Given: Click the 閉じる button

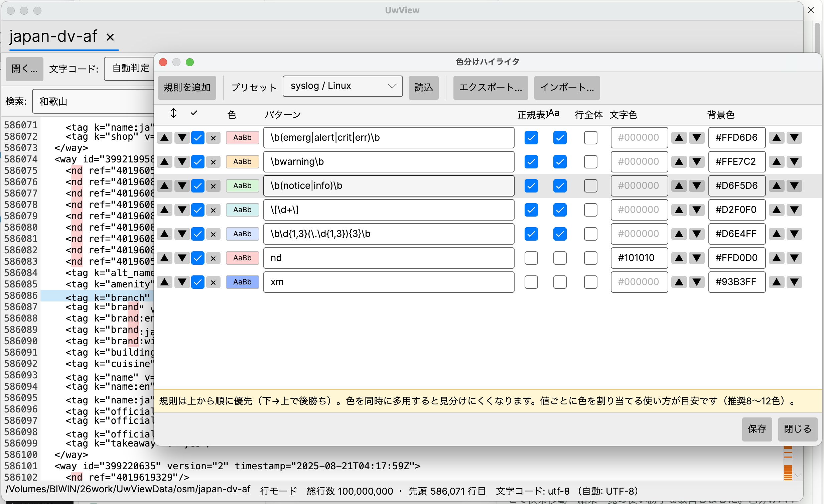Looking at the screenshot, I should (x=798, y=429).
